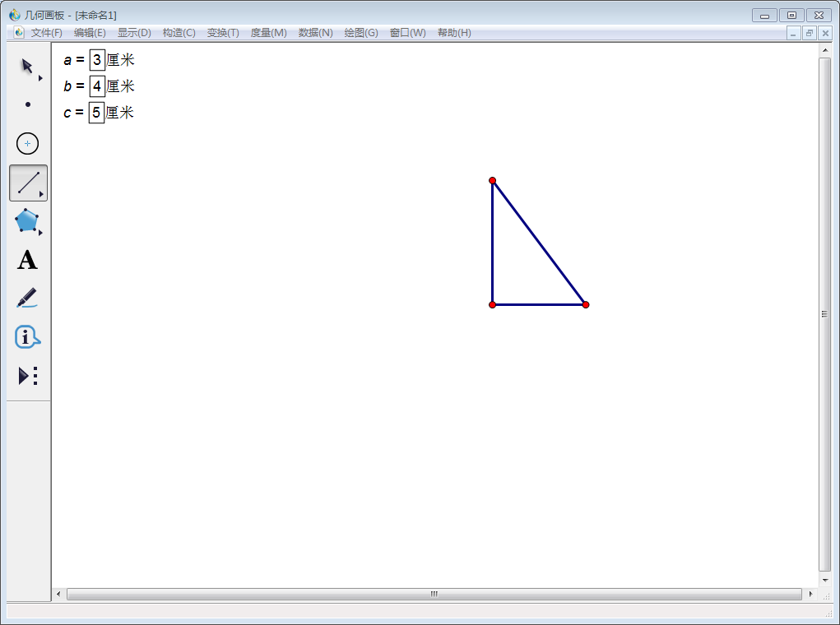Open the 帮助(H) menu

454,33
